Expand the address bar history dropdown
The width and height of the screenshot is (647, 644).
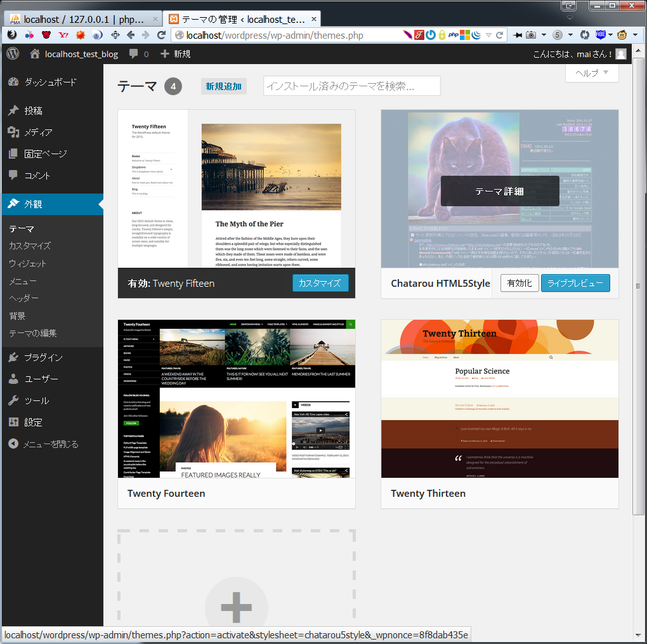pyautogui.click(x=488, y=35)
